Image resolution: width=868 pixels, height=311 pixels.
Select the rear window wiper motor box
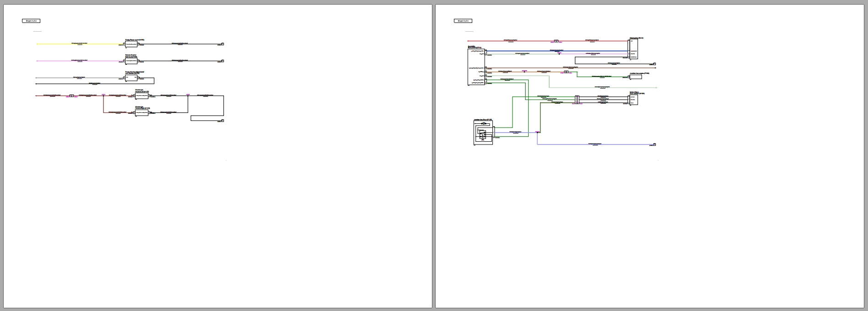[x=633, y=100]
